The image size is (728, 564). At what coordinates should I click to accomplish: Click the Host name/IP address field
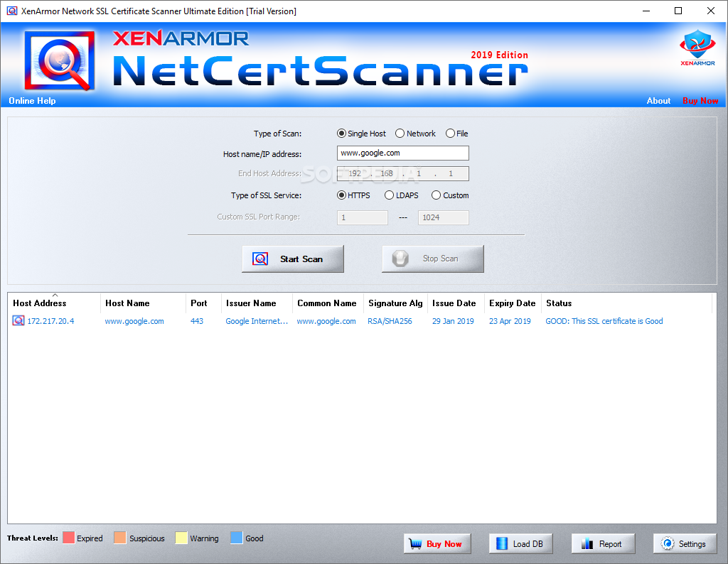[x=403, y=153]
